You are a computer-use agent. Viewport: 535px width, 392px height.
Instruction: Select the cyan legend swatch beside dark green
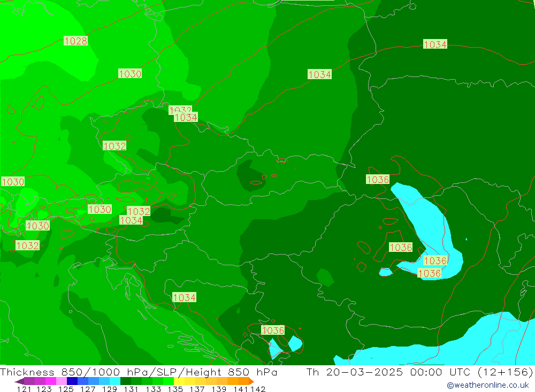(115, 381)
